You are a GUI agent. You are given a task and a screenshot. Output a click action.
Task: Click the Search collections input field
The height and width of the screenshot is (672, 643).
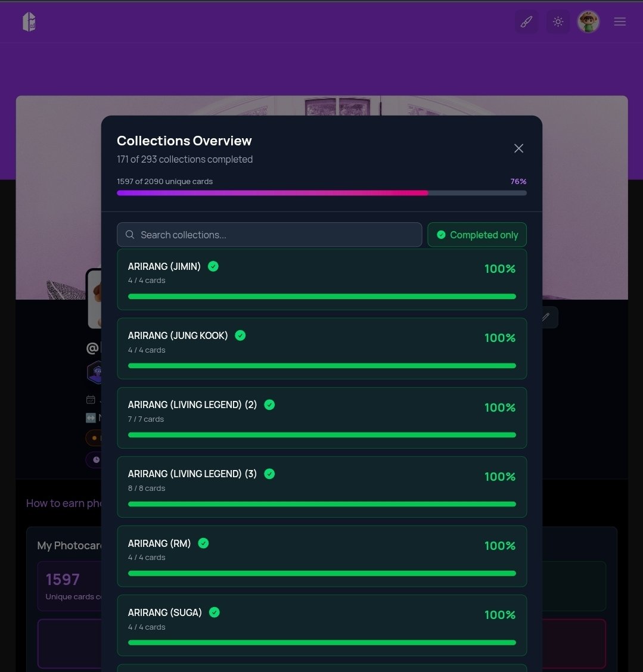[269, 235]
